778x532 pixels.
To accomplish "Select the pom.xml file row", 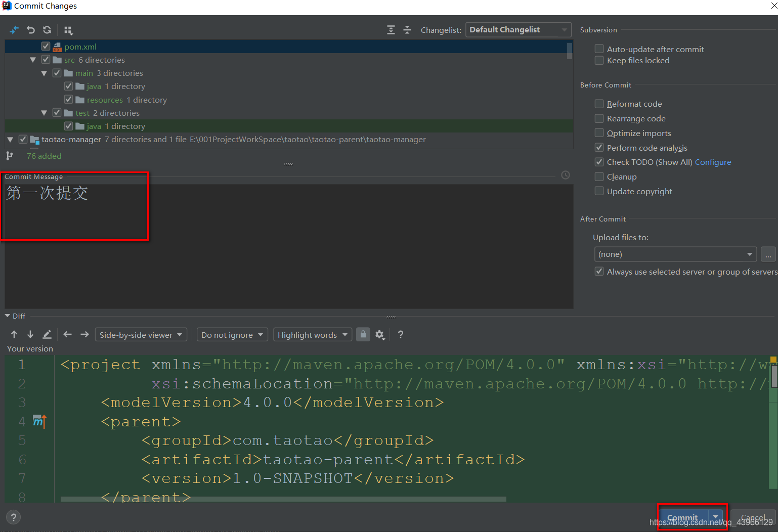I will pyautogui.click(x=286, y=47).
